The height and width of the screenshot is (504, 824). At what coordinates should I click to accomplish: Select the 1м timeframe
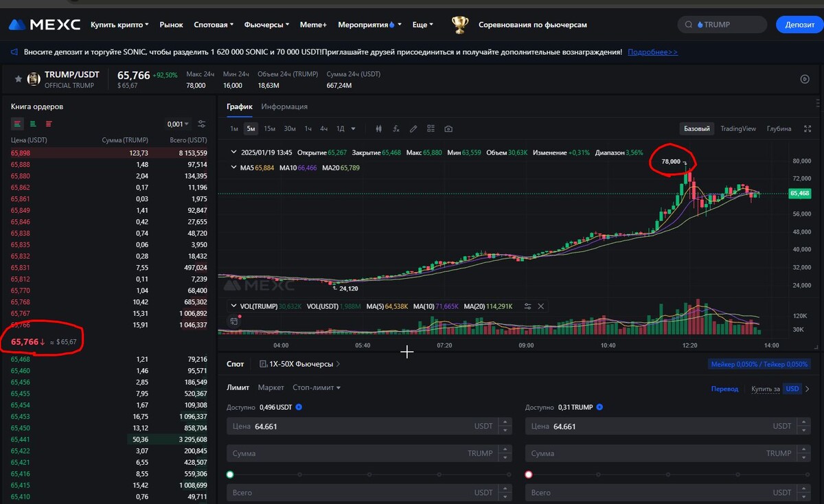pyautogui.click(x=234, y=128)
